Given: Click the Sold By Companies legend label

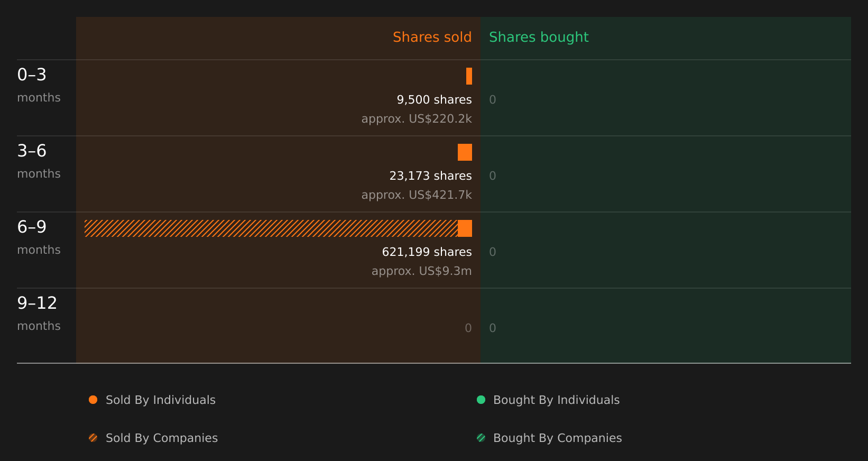Looking at the screenshot, I should point(162,438).
